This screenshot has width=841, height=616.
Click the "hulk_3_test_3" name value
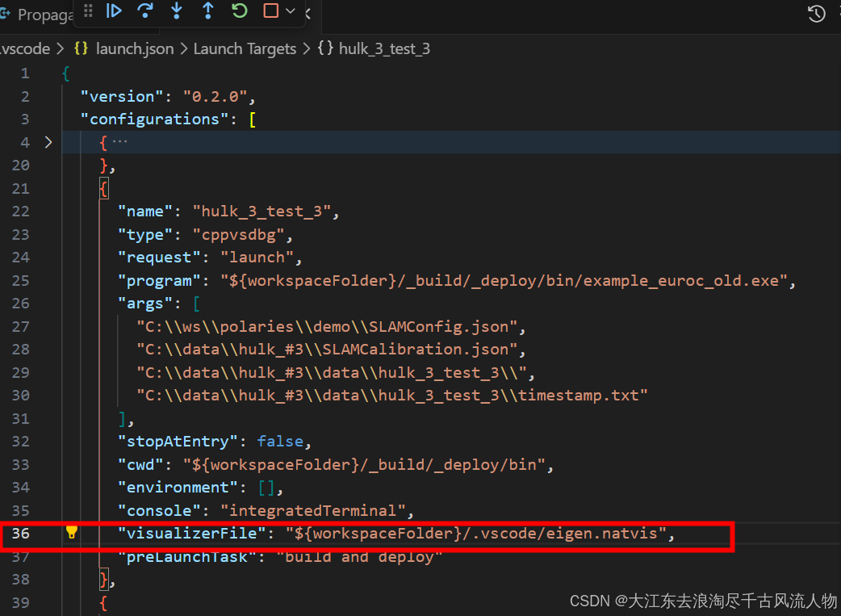pos(262,212)
